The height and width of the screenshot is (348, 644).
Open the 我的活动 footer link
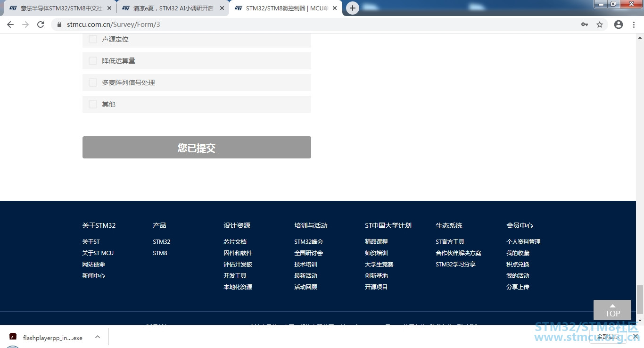click(518, 276)
